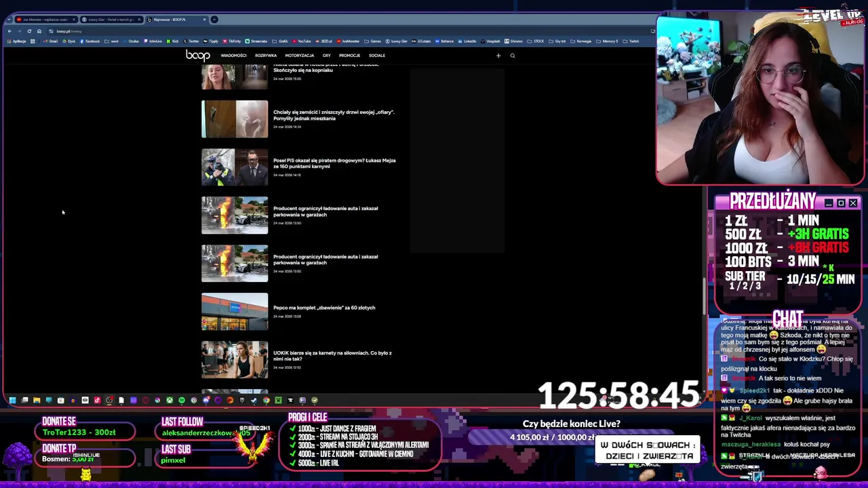Open the YouTube bookmark
This screenshot has width=868, height=488.
(301, 41)
